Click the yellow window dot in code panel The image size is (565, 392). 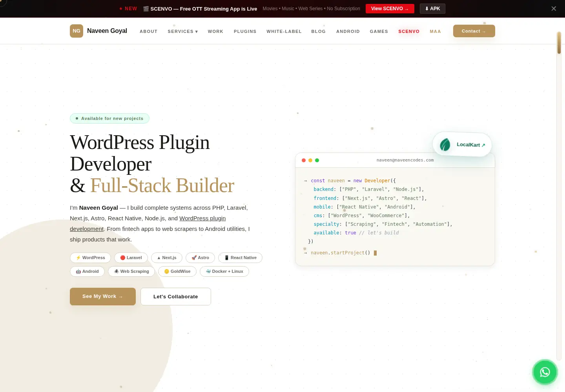(310, 160)
